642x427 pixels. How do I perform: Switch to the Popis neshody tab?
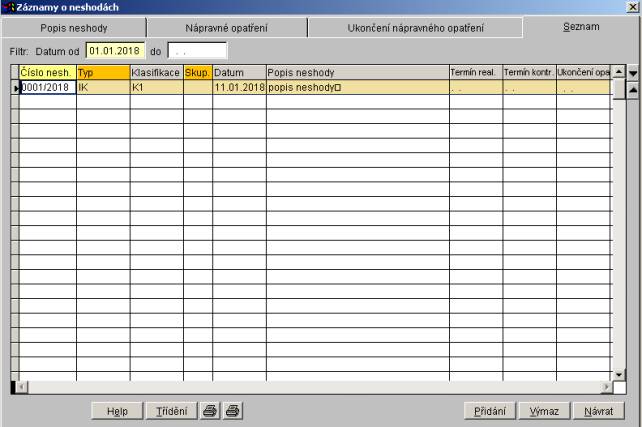73,27
